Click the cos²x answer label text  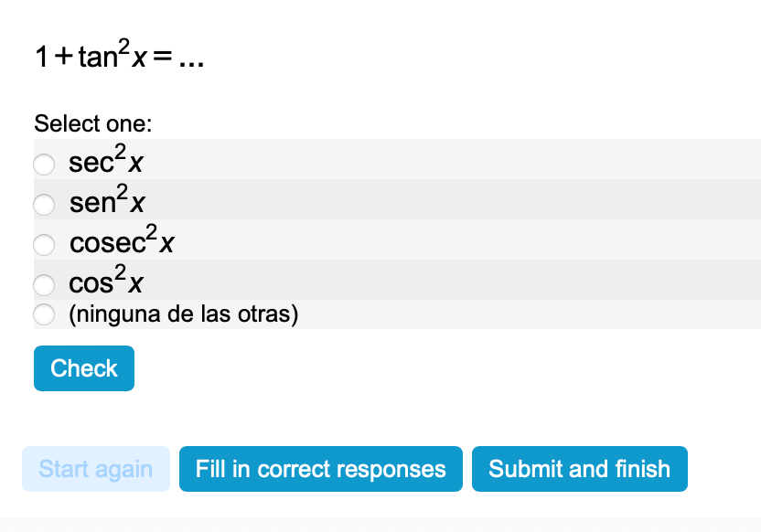[106, 282]
